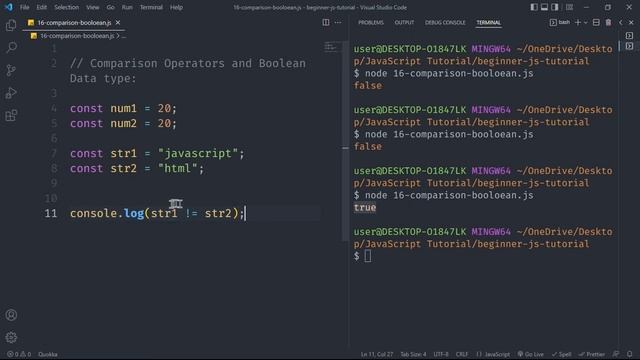The image size is (640, 360).
Task: Open the launch profile dropdown arrow
Action: tap(586, 23)
